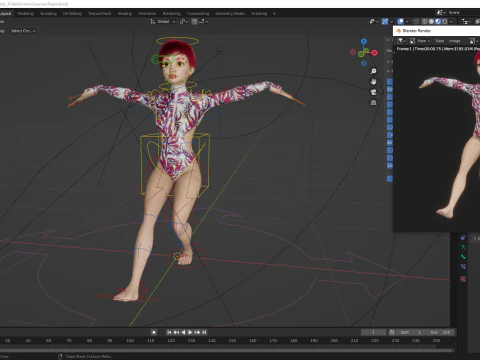Click the Layout workspace tab
This screenshot has height=360, width=480.
coord(5,13)
